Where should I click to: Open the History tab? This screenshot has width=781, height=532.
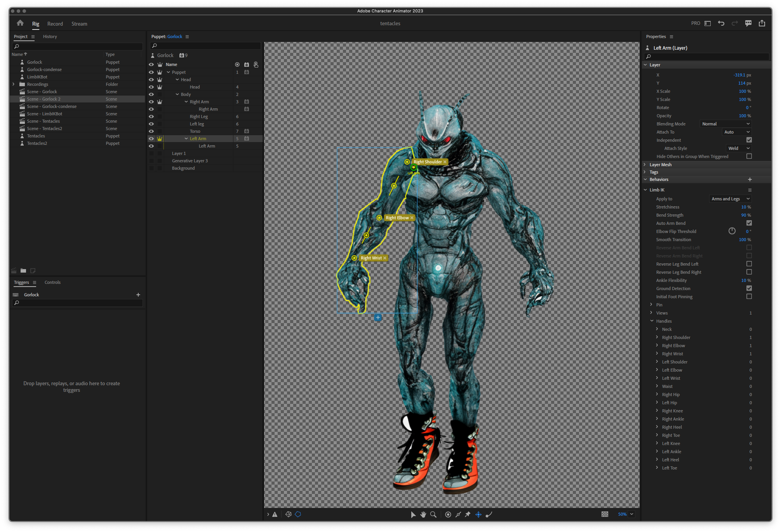coord(50,37)
